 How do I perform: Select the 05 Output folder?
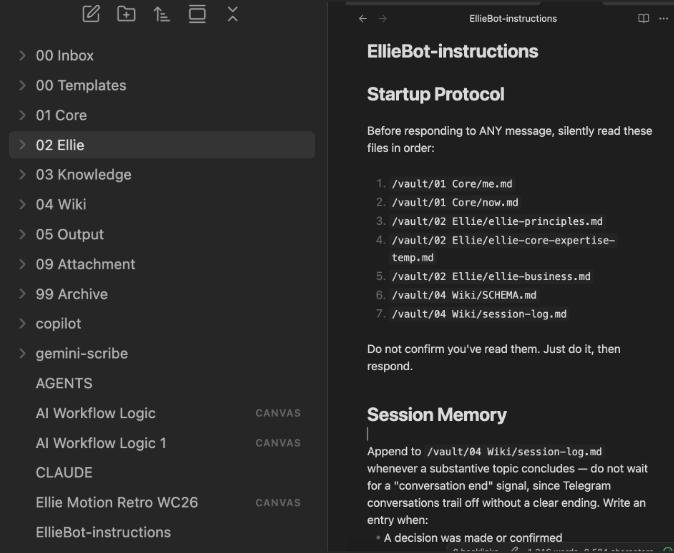pyautogui.click(x=162, y=234)
